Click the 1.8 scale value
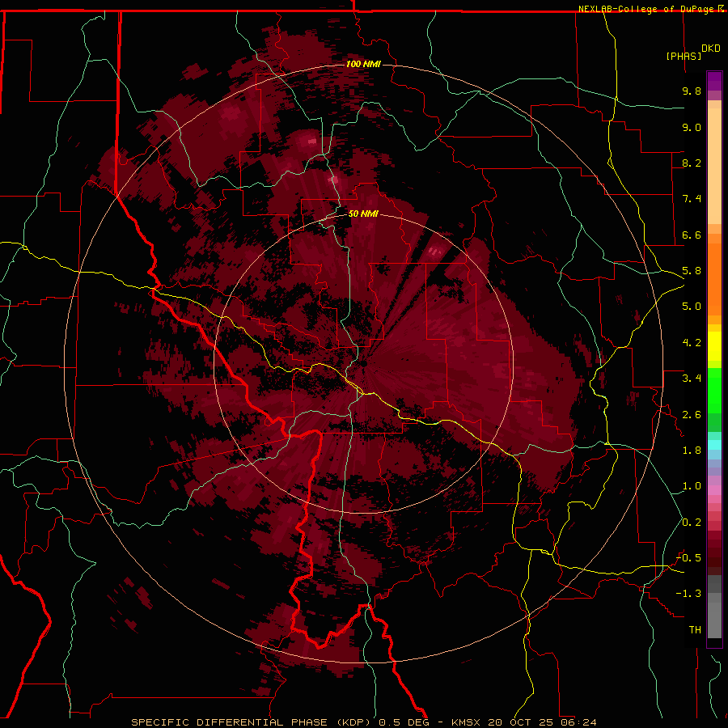Viewport: 728px width, 728px height. coord(692,451)
